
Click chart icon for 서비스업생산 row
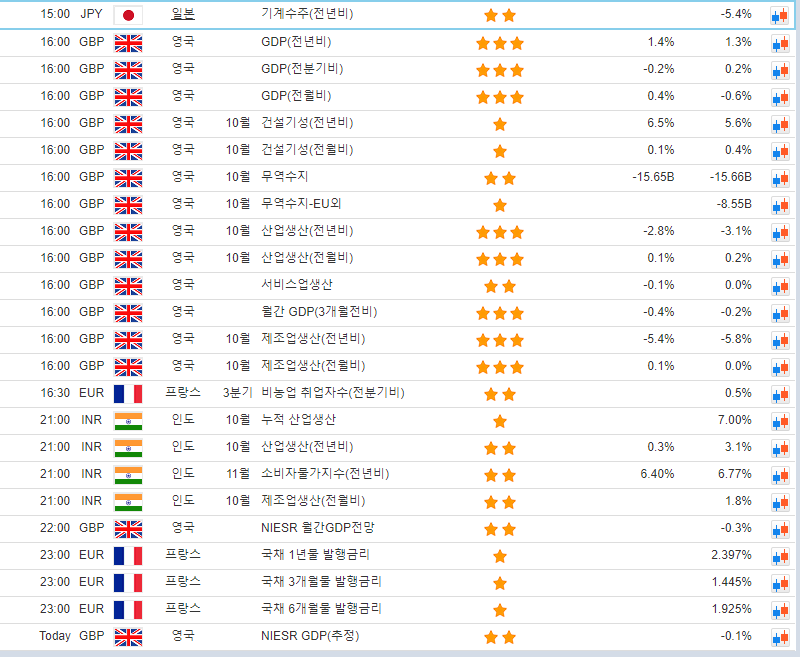779,286
